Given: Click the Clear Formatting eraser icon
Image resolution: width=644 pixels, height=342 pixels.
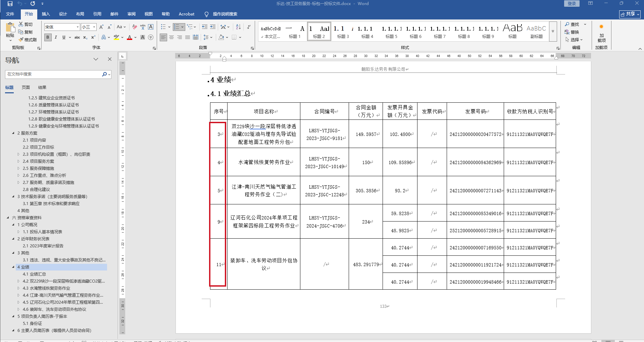Looking at the screenshot, I should tap(135, 27).
